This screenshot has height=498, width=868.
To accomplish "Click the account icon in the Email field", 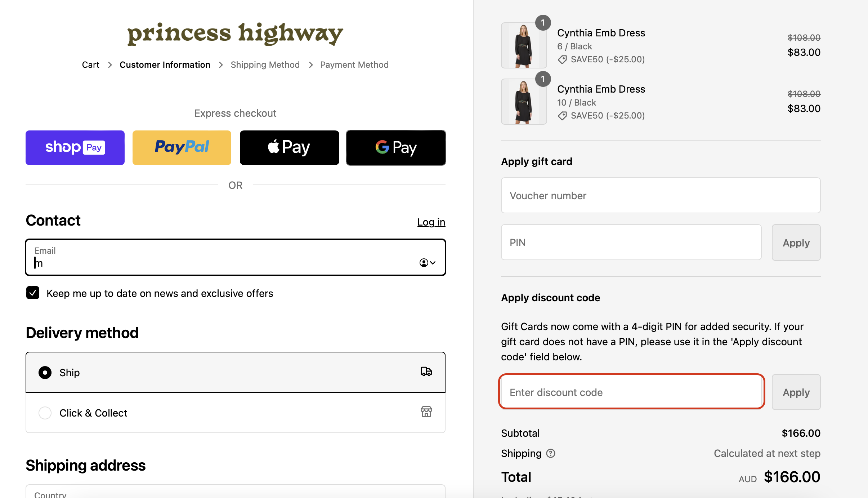I will (x=424, y=263).
